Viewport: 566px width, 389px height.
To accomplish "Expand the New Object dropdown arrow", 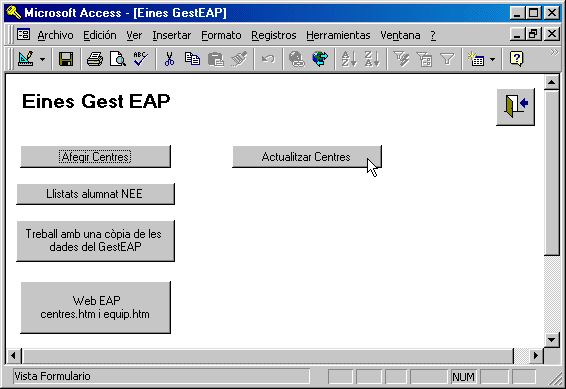I will 492,59.
